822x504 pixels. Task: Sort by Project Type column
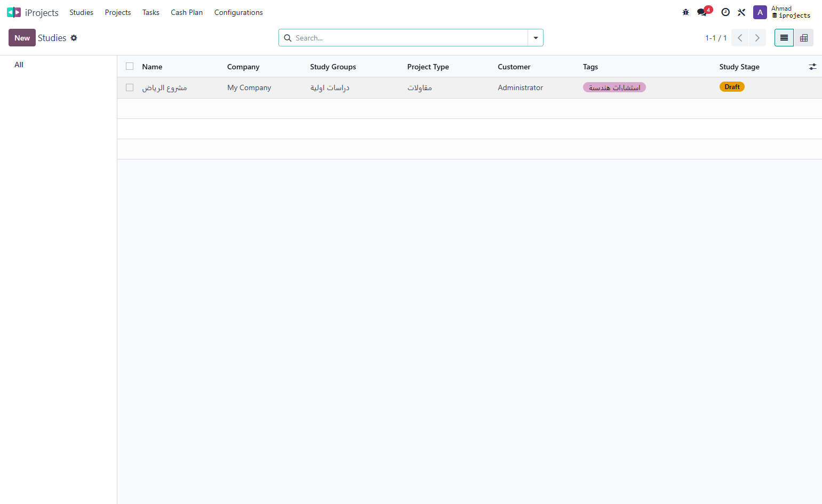[x=428, y=67]
